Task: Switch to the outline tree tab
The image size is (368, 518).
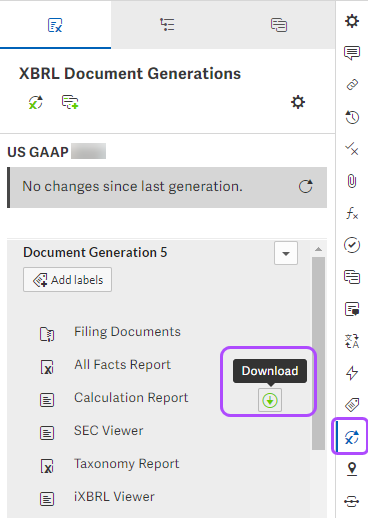Action: (167, 25)
